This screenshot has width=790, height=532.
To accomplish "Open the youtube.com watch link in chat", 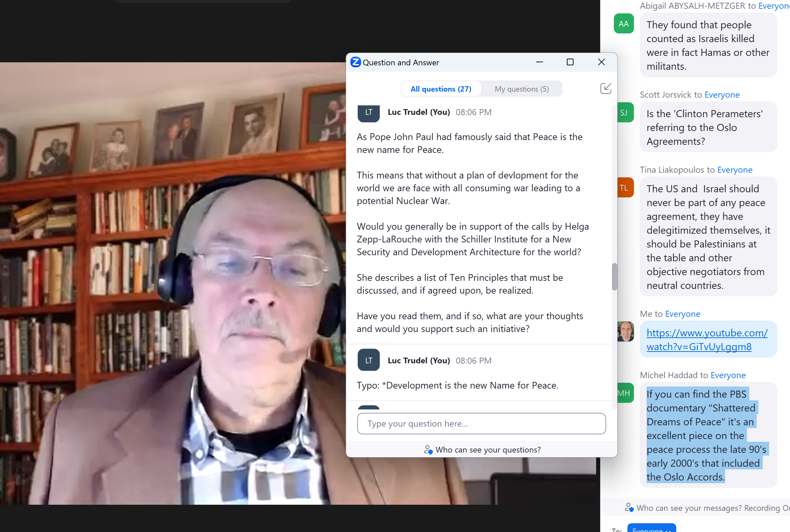I will (x=707, y=340).
